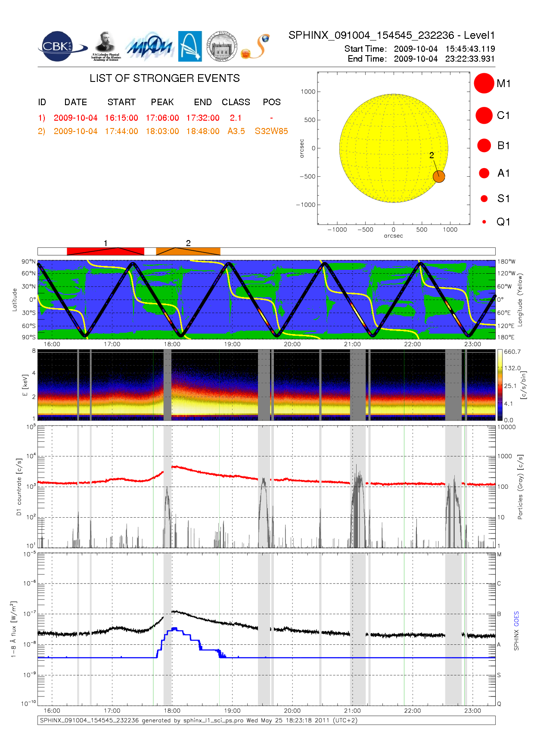Click the PEAK column header
The width and height of the screenshot is (534, 756).
pyautogui.click(x=162, y=102)
